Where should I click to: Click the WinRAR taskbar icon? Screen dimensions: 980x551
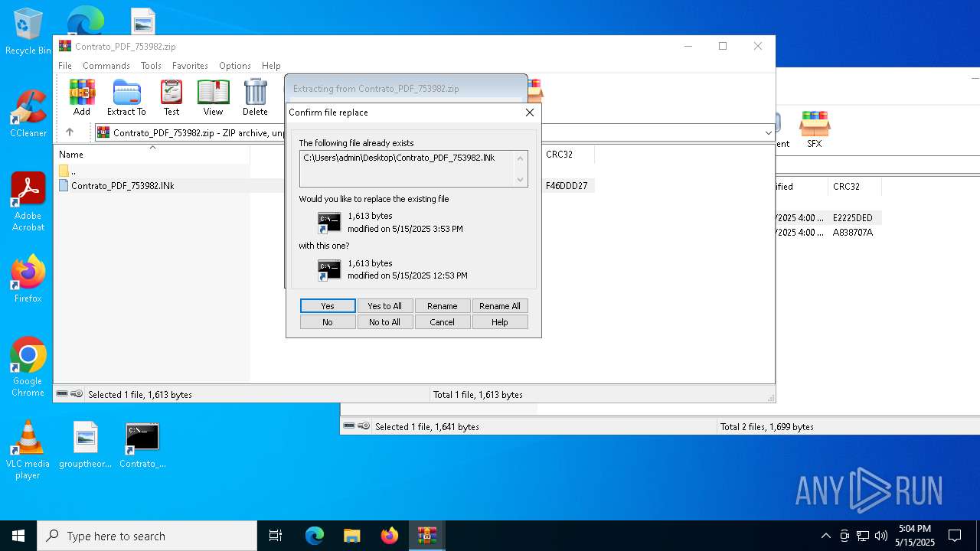(426, 536)
